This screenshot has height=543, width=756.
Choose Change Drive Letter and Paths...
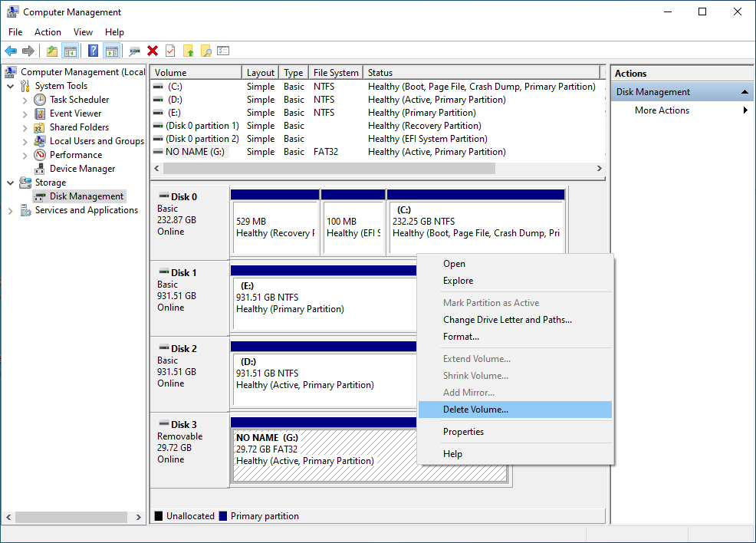tap(515, 320)
